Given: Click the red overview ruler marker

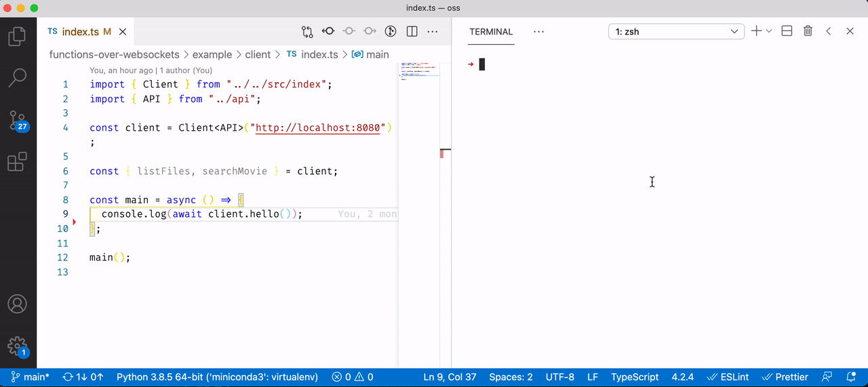Looking at the screenshot, I should point(442,154).
